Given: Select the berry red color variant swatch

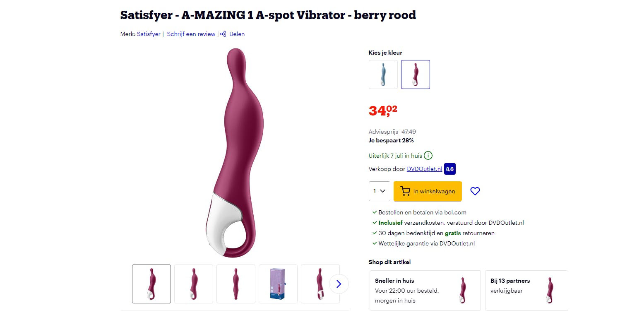Looking at the screenshot, I should click(x=416, y=75).
